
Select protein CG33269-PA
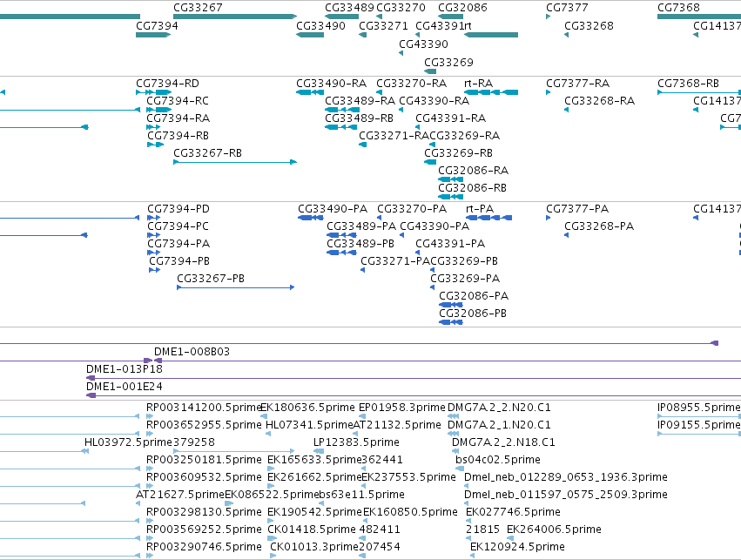pyautogui.click(x=465, y=280)
